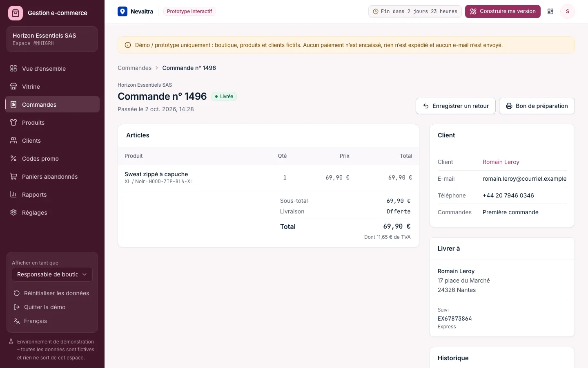Click Réinitialiser les données

(51, 293)
